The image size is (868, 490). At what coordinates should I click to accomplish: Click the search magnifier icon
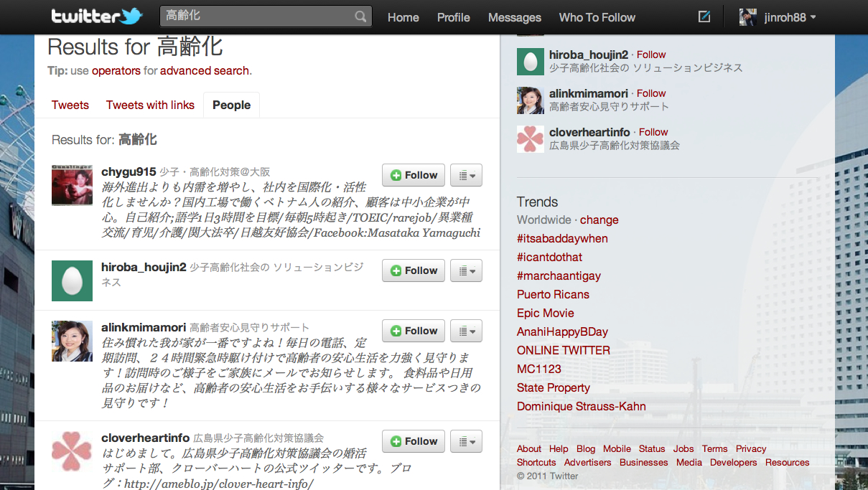point(360,17)
